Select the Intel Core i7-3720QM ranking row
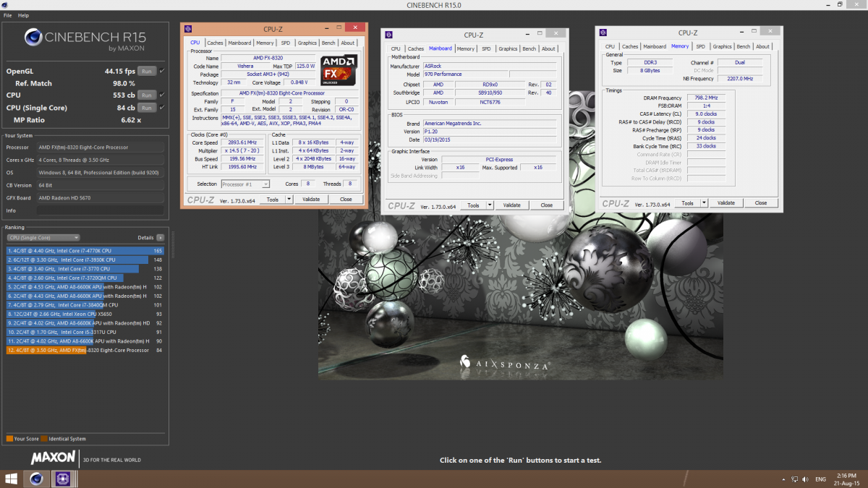The height and width of the screenshot is (488, 868). 85,278
